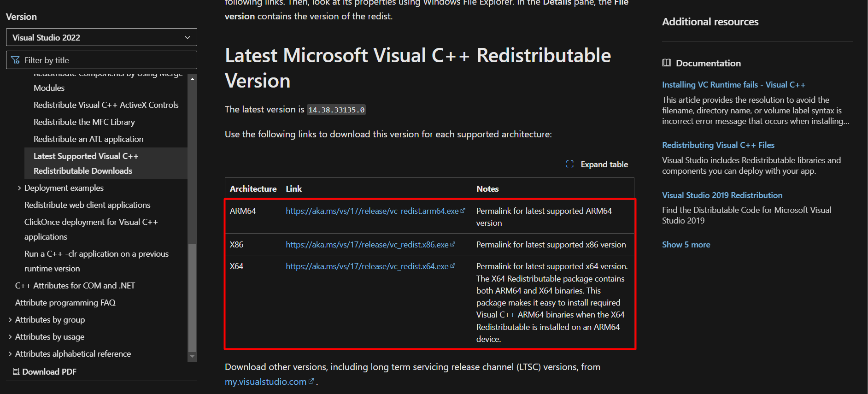868x394 pixels.
Task: Click the ARM64 architecture cell
Action: pos(243,211)
